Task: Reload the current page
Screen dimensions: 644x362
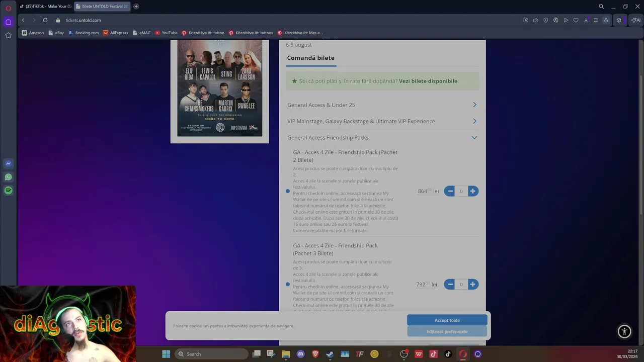Action: click(x=45, y=20)
